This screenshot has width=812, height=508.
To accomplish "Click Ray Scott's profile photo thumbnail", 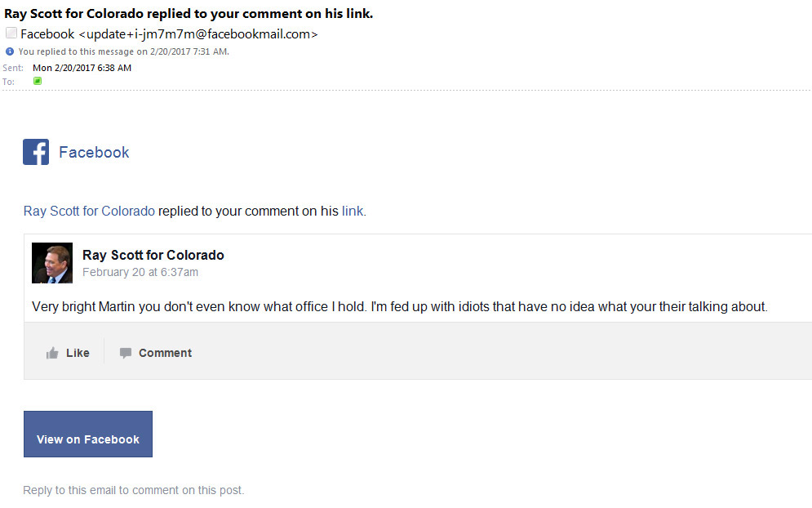I will point(52,263).
